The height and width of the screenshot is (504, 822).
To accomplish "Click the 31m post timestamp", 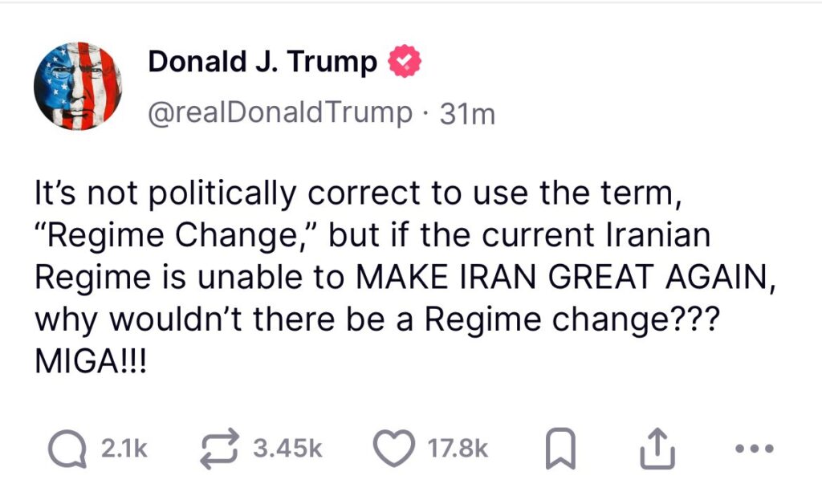I will click(x=468, y=114).
